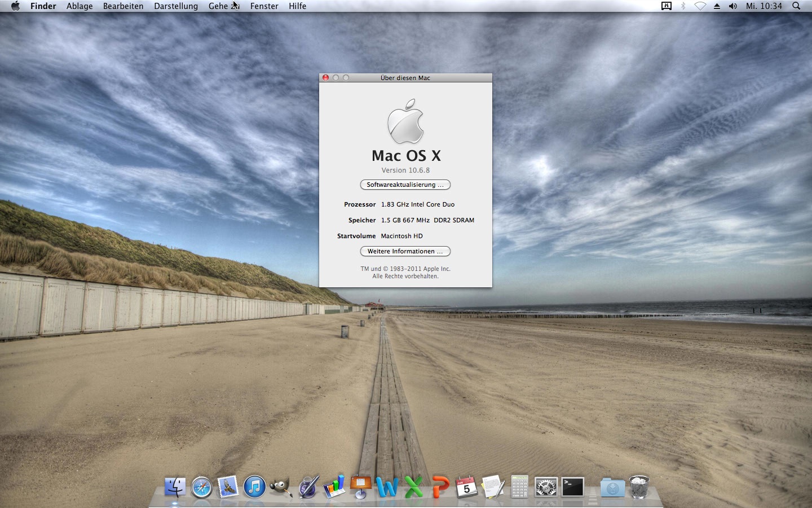Screen dimensions: 812x508
Task: Open the Bluetooth status menu
Action: point(683,6)
